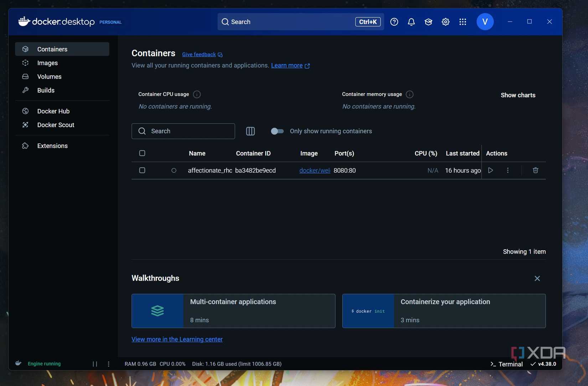Open the Volumes panel
Image resolution: width=588 pixels, height=386 pixels.
coord(50,77)
